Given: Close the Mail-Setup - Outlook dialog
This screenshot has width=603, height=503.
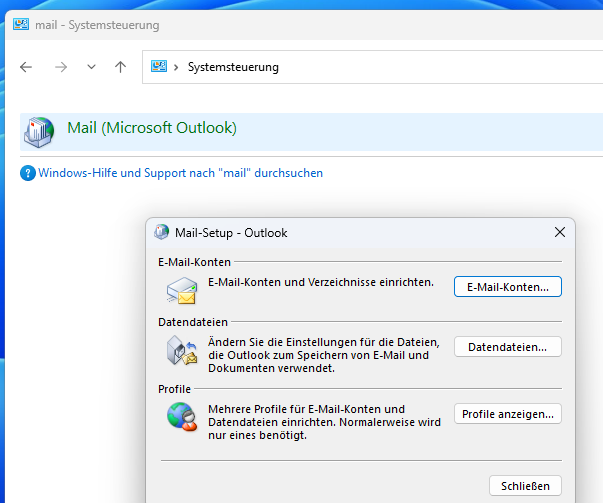Looking at the screenshot, I should (560, 232).
